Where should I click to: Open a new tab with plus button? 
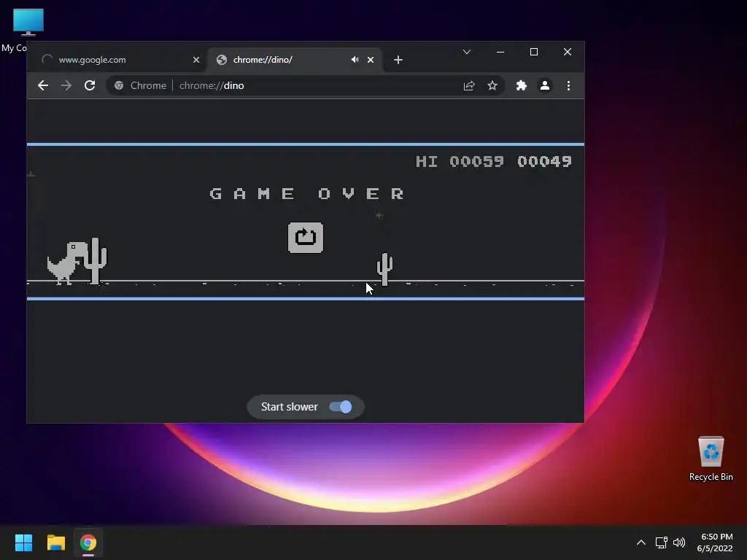398,60
